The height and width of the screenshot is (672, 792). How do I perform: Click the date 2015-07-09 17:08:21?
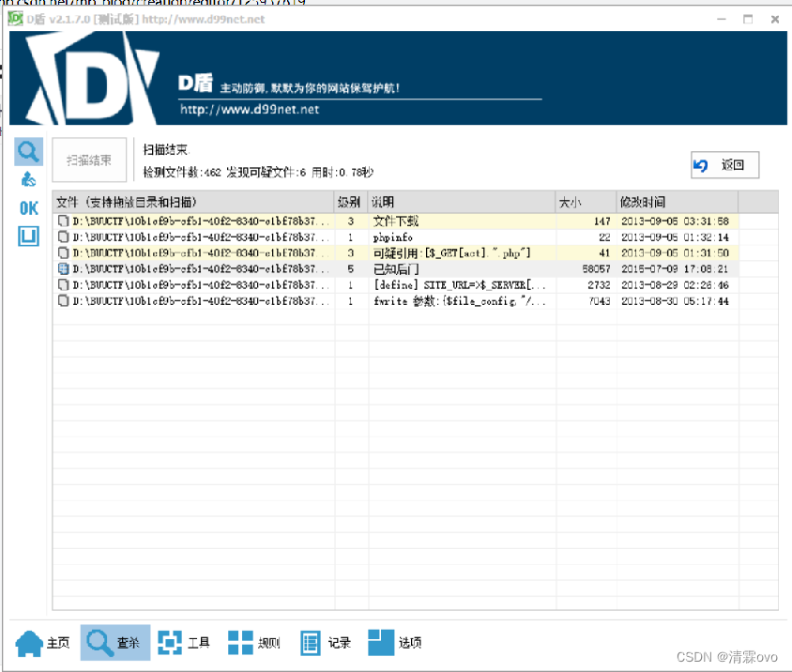tap(675, 268)
